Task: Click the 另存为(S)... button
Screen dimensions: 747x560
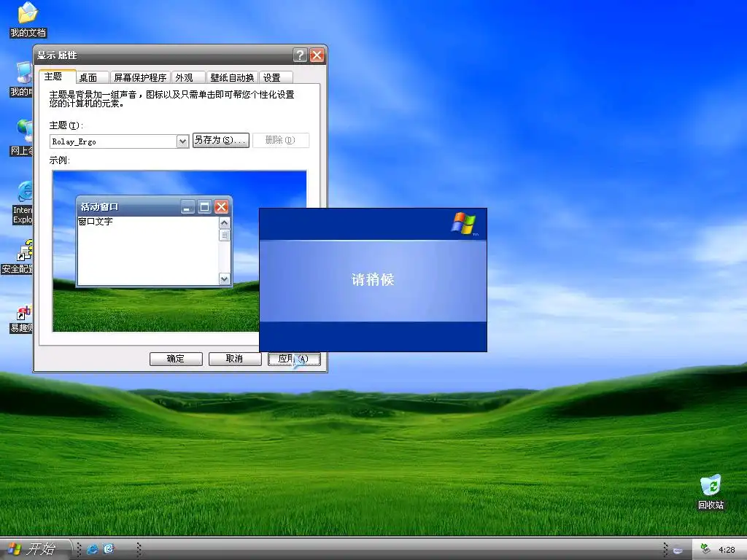Action: click(x=220, y=140)
